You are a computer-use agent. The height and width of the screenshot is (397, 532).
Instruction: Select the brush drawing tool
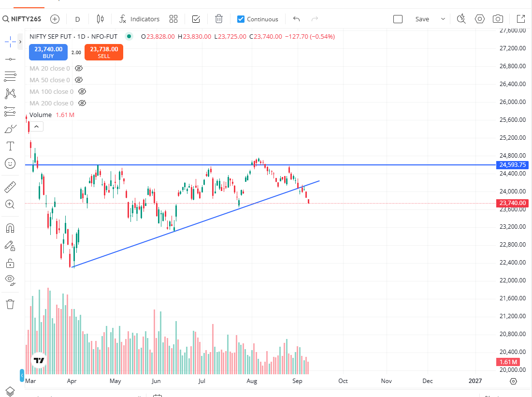tap(10, 129)
